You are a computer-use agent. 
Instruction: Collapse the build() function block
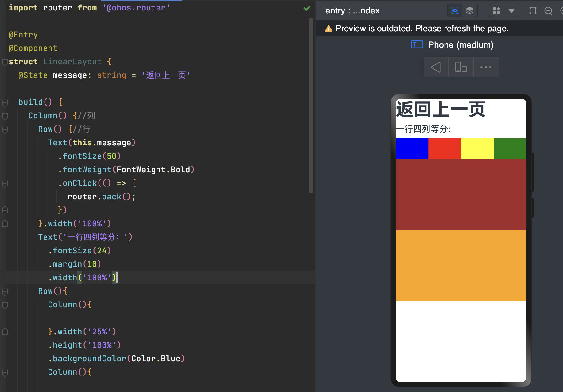(5, 102)
